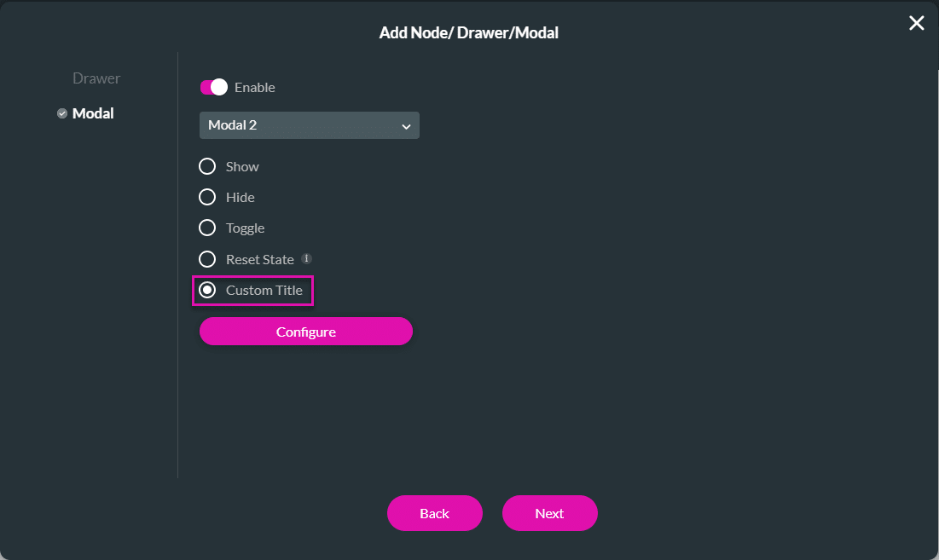Click the dialog title Add Node/ Drawer/Modal
Screen dimensions: 939x560
pos(469,32)
